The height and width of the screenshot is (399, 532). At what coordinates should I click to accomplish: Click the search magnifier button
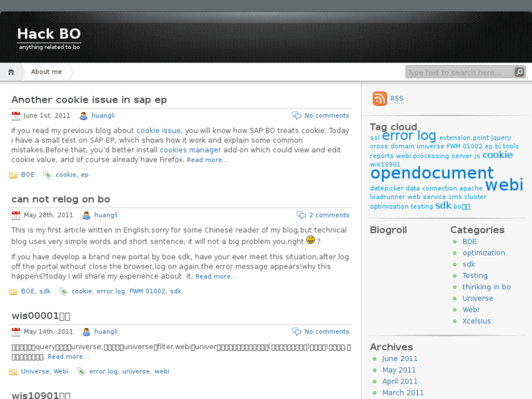point(520,72)
